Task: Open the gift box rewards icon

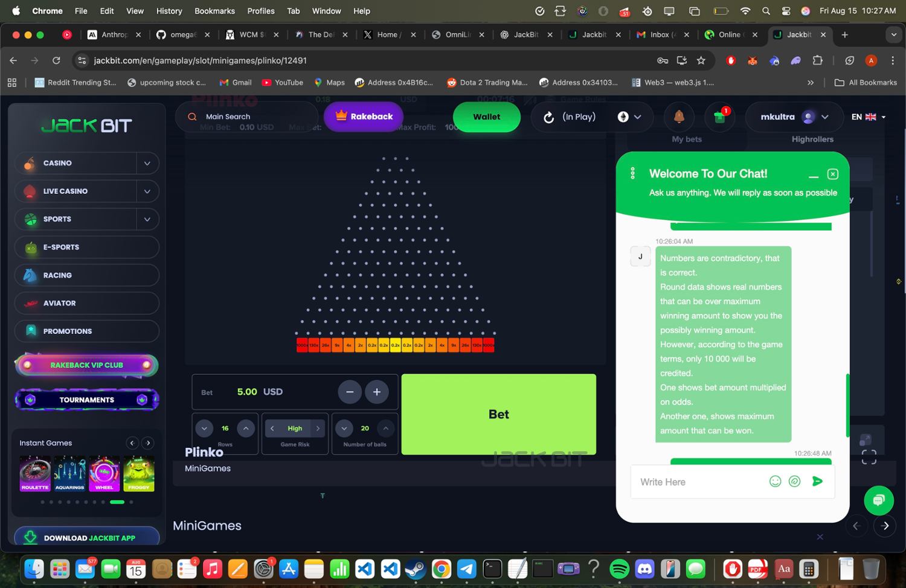Action: [719, 117]
